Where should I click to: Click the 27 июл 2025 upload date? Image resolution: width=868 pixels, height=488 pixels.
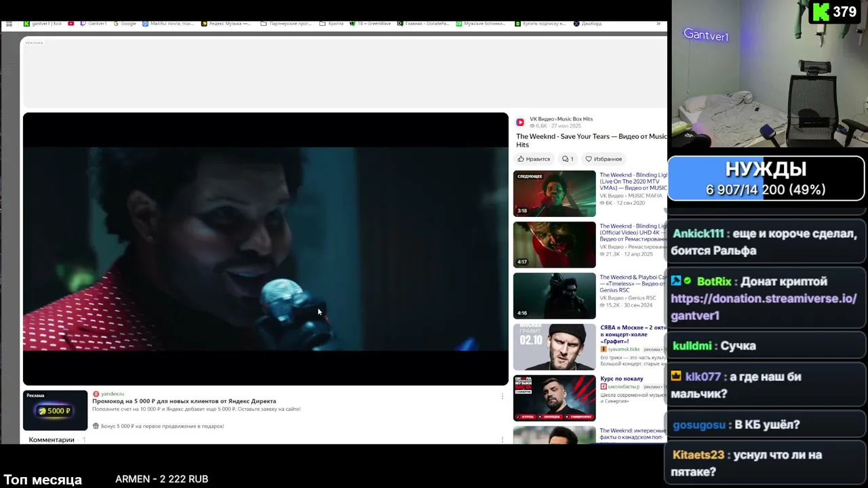[566, 126]
